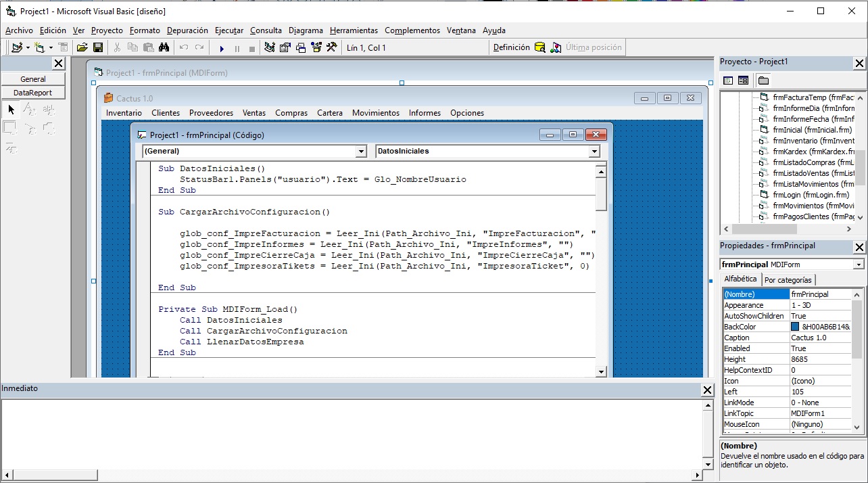This screenshot has height=483, width=868.
Task: Select the Pointer tool in the toolbox
Action: point(11,110)
